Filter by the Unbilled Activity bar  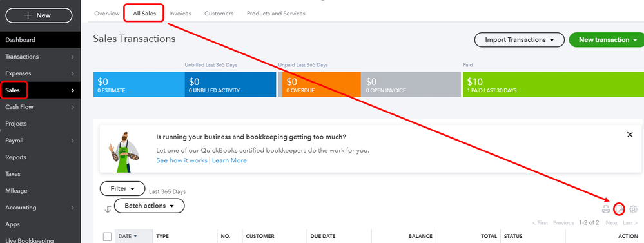tap(230, 85)
